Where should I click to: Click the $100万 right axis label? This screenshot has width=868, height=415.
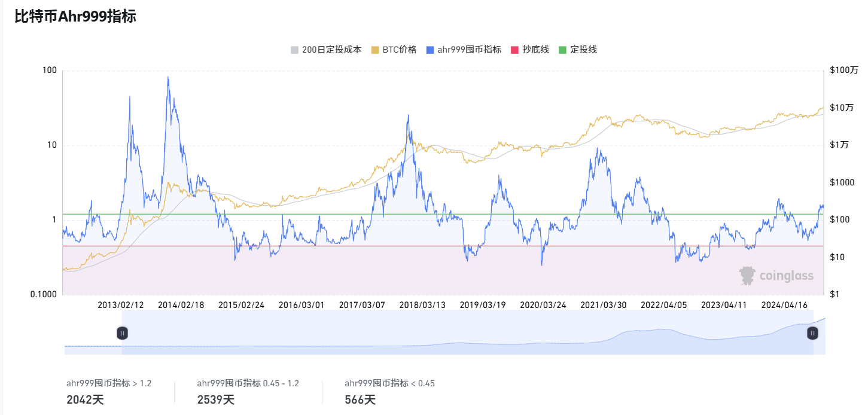click(843, 71)
